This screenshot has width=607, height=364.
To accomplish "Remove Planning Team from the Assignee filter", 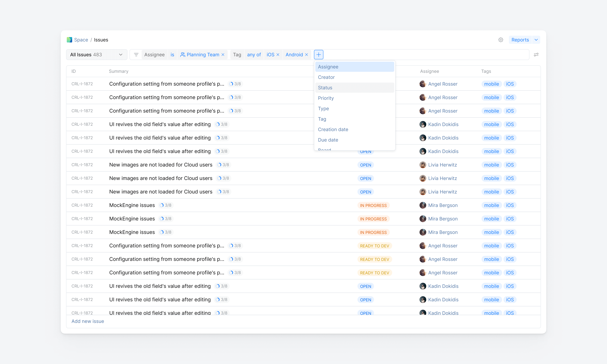I will [223, 54].
